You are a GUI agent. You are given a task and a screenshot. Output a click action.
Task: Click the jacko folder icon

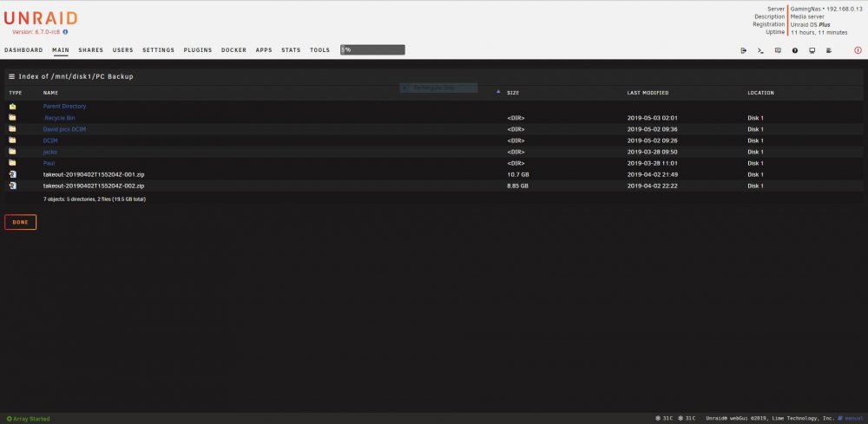coord(12,152)
